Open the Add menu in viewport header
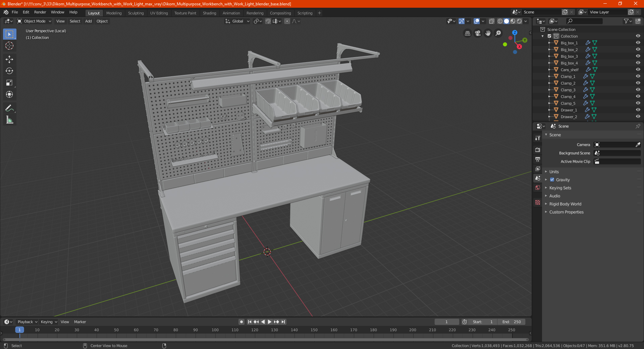The height and width of the screenshot is (349, 644). [88, 21]
